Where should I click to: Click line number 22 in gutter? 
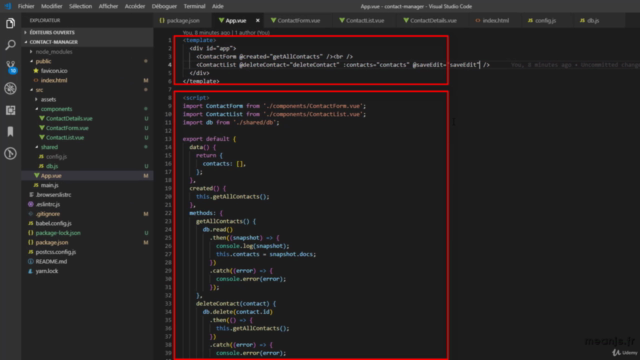(169, 213)
